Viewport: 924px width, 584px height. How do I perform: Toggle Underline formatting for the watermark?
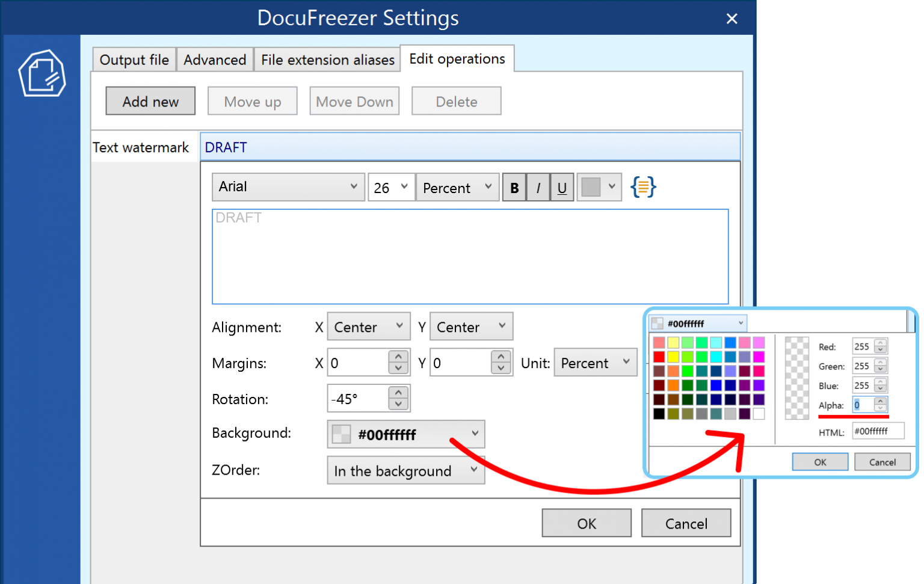561,187
